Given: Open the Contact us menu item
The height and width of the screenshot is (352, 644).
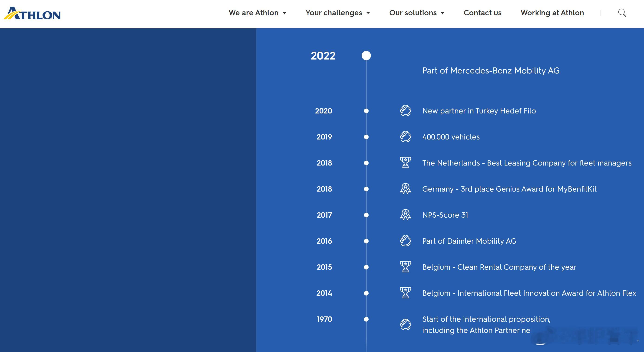Looking at the screenshot, I should point(482,13).
